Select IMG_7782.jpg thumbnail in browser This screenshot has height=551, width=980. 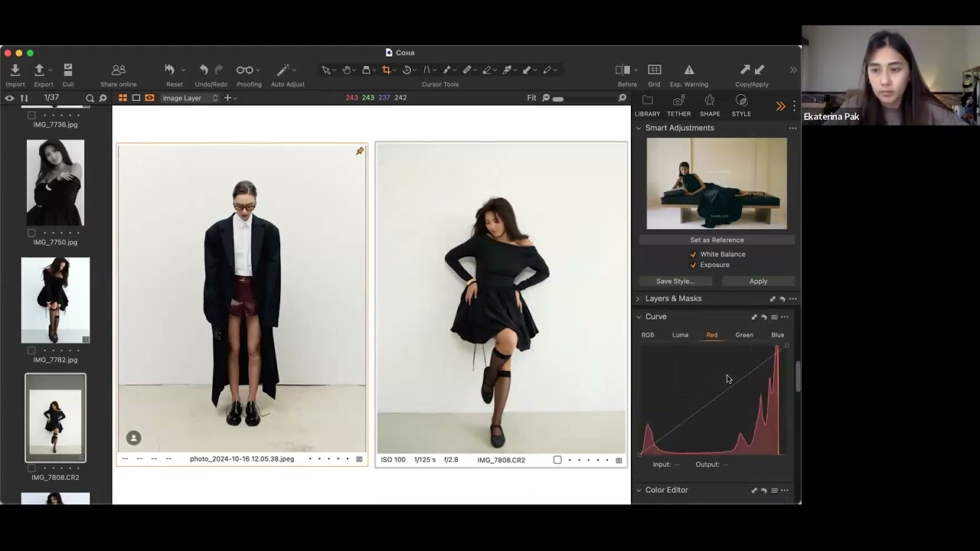coord(55,300)
